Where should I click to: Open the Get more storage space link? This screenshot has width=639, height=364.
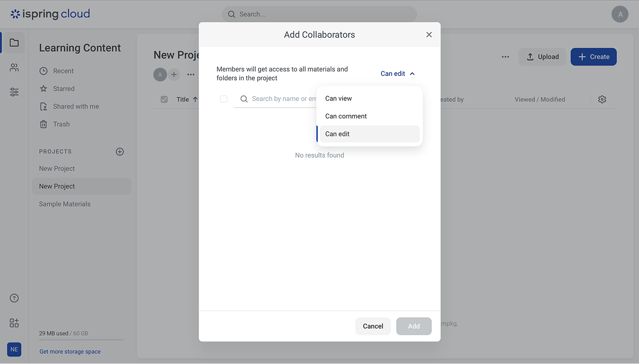[70, 351]
